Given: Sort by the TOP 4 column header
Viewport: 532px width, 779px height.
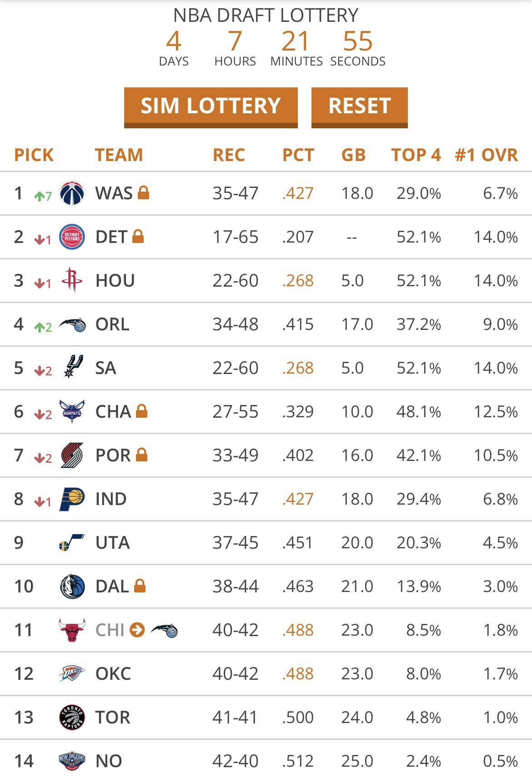Looking at the screenshot, I should coord(416,155).
